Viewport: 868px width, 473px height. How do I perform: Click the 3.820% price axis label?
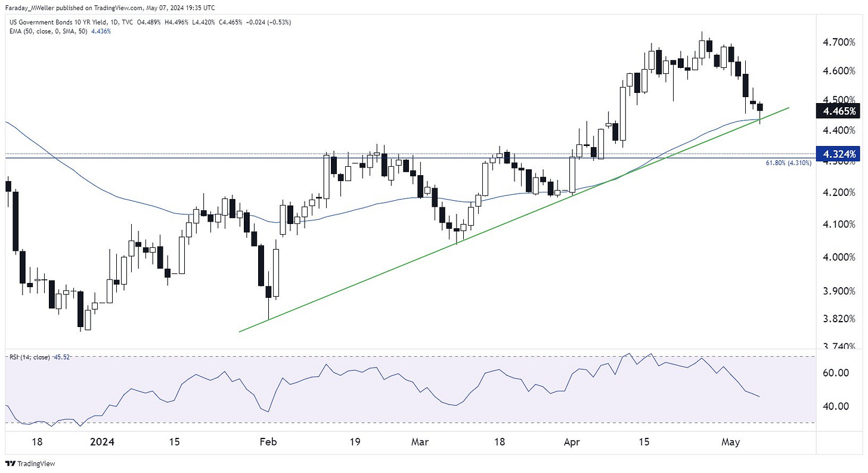(839, 319)
